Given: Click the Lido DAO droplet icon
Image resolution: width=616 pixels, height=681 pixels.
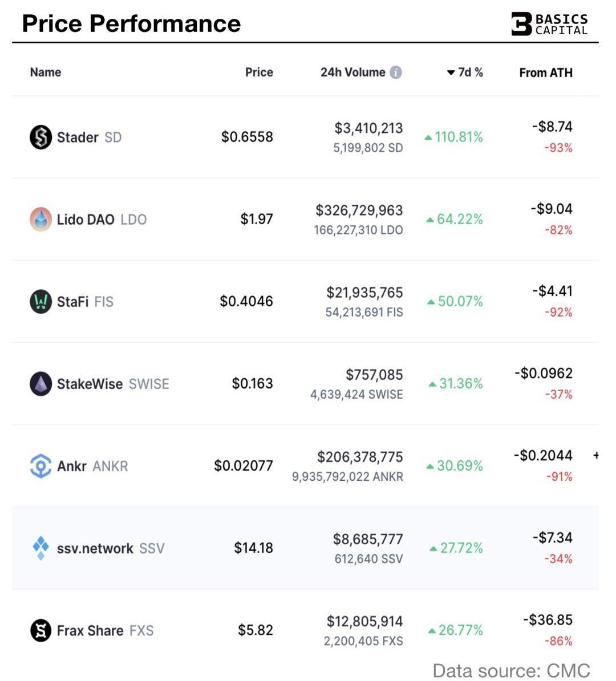Looking at the screenshot, I should (x=40, y=220).
